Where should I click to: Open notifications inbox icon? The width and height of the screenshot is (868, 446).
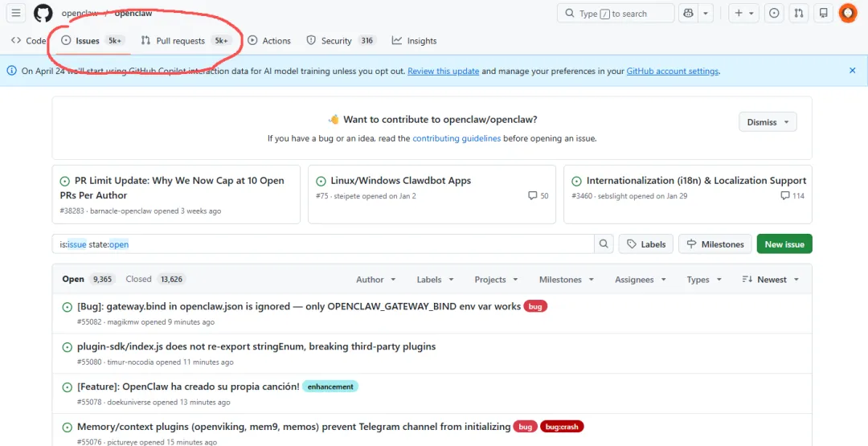[x=823, y=14]
